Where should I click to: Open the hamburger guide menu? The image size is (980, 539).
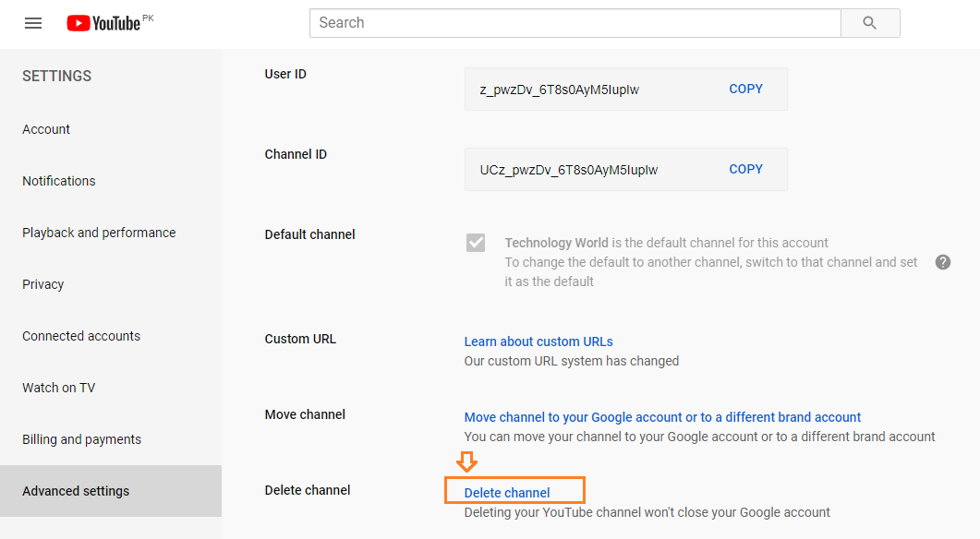tap(33, 23)
